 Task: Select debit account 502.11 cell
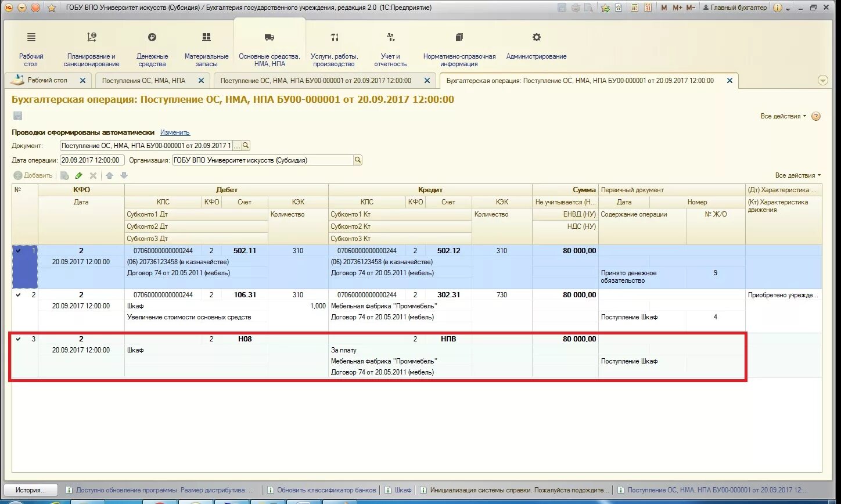[x=245, y=251]
